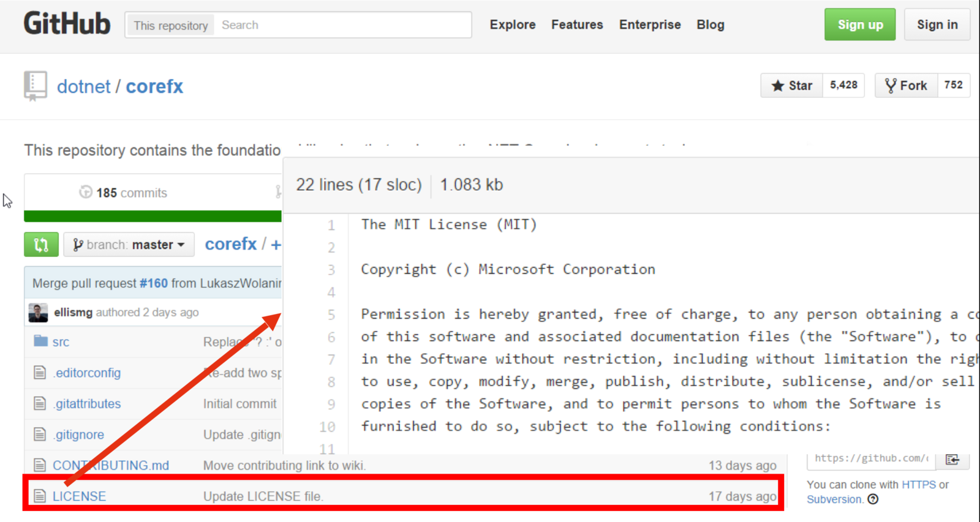Click the star icon in Star button

(x=778, y=86)
